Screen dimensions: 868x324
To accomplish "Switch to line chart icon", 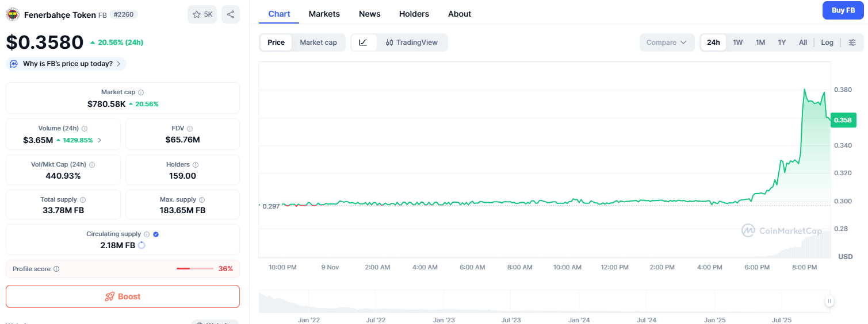I will [x=364, y=43].
